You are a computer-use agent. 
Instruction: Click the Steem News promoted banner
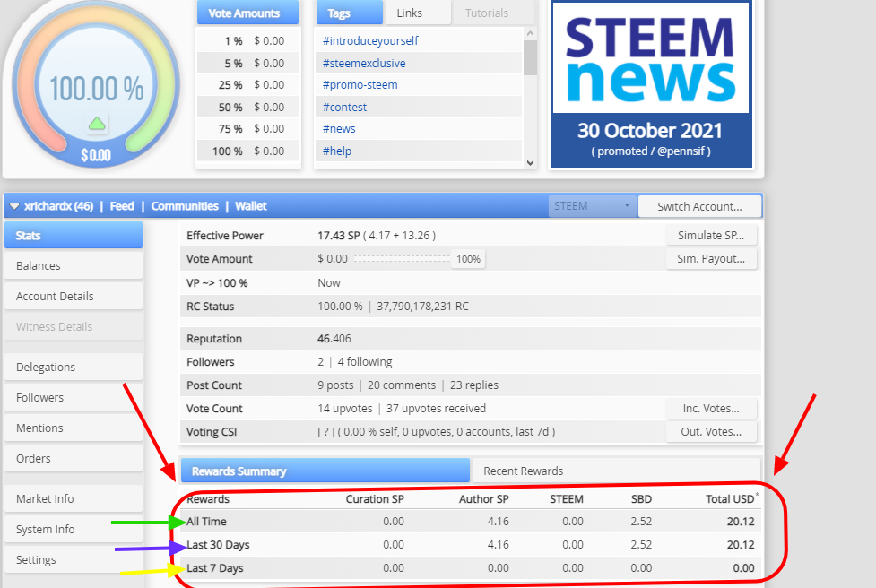pyautogui.click(x=651, y=83)
